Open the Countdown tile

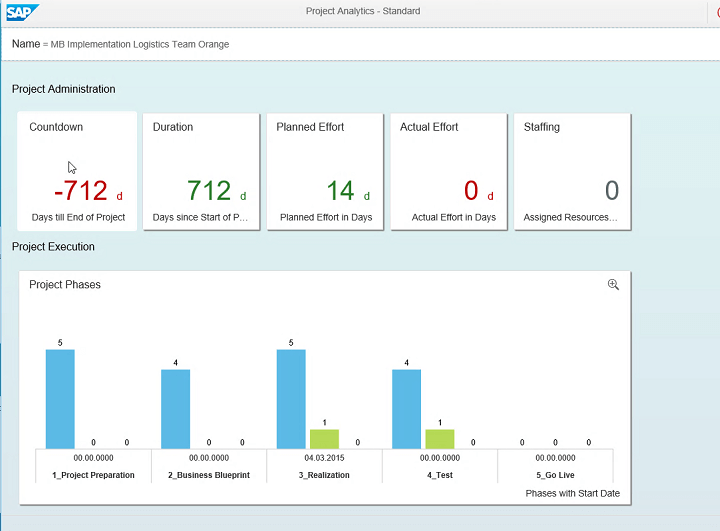(x=77, y=171)
